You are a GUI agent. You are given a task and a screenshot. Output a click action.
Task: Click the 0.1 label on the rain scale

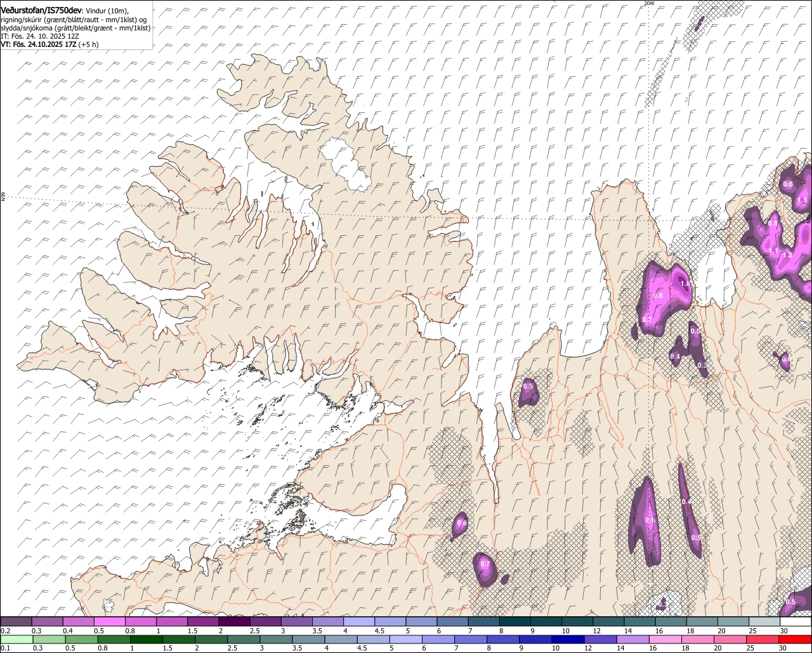(x=5, y=649)
